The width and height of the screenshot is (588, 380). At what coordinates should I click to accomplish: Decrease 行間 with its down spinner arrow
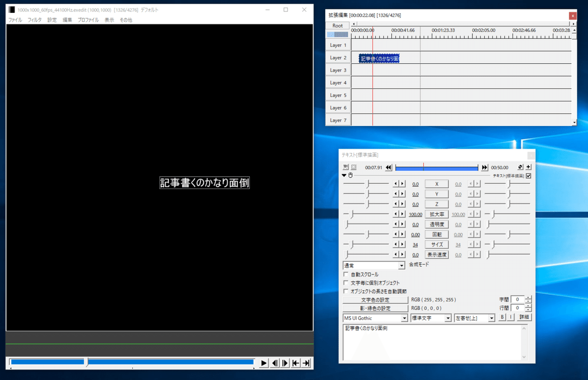tap(528, 310)
